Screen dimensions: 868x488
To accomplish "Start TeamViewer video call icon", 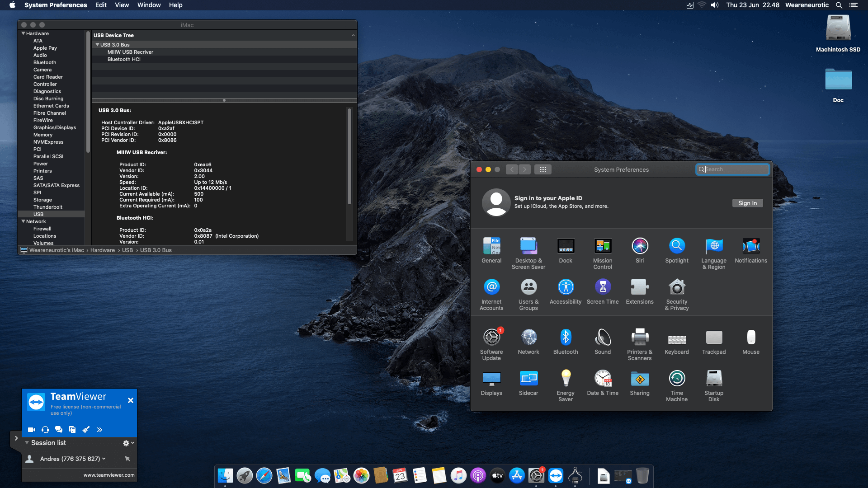I will pyautogui.click(x=32, y=430).
